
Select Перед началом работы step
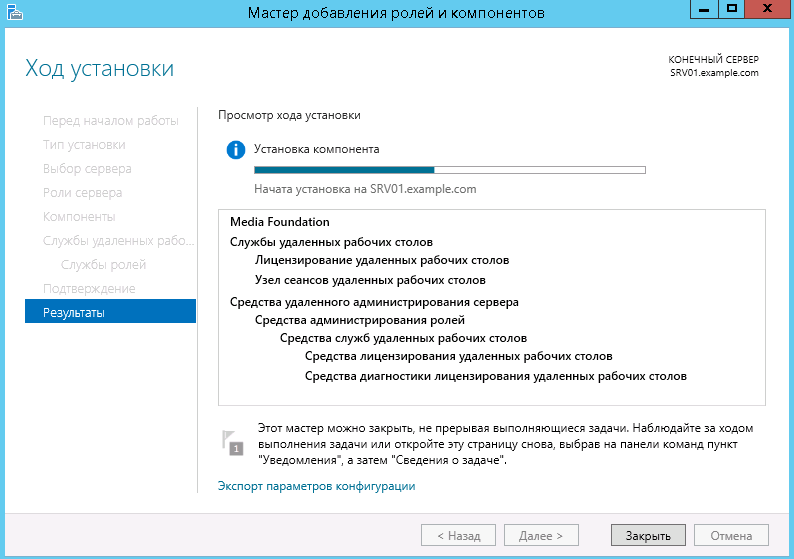pos(110,121)
